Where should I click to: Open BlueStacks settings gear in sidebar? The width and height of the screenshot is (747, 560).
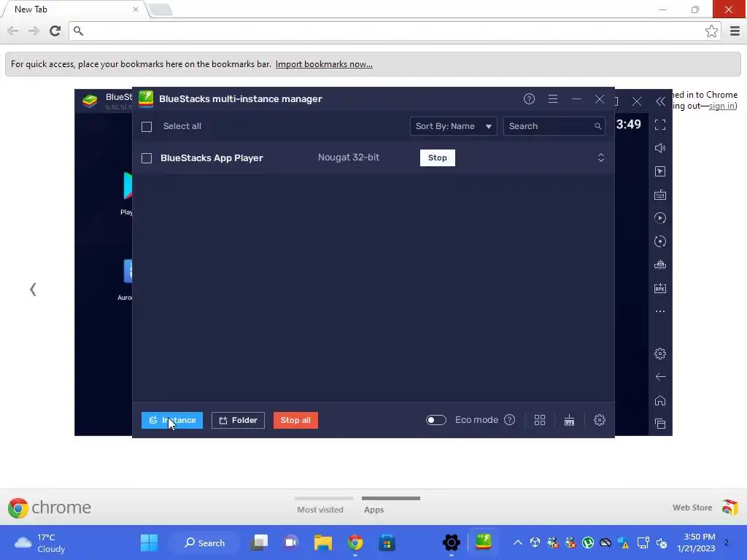pyautogui.click(x=660, y=354)
